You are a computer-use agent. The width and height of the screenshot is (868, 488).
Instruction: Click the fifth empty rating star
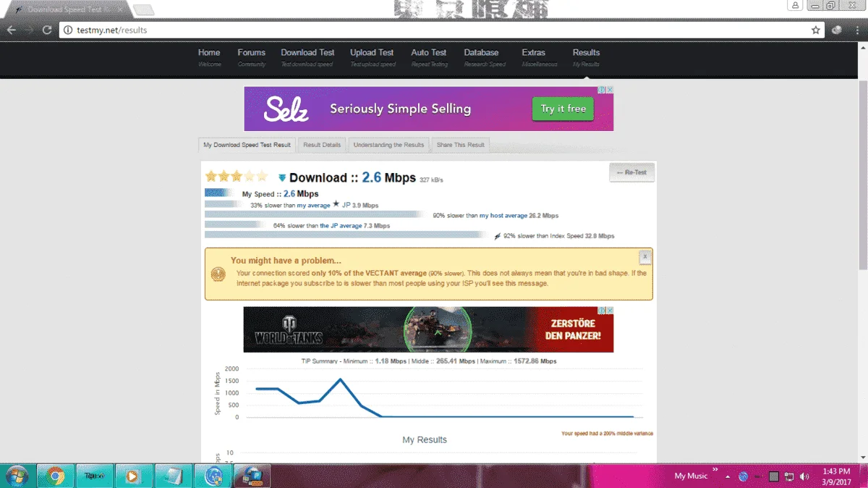coord(262,176)
